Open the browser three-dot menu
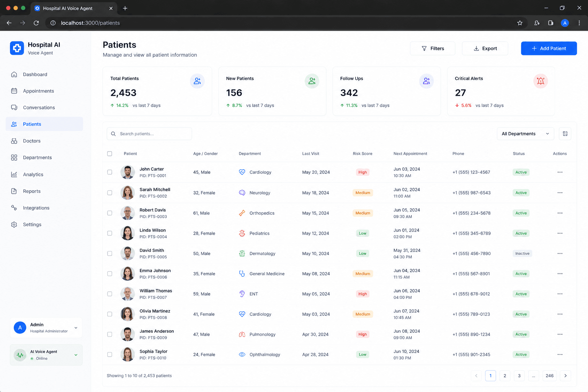Viewport: 588px width, 392px height. point(579,23)
